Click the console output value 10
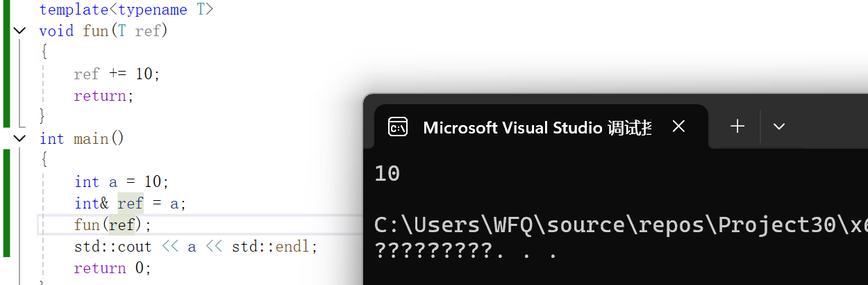 387,174
